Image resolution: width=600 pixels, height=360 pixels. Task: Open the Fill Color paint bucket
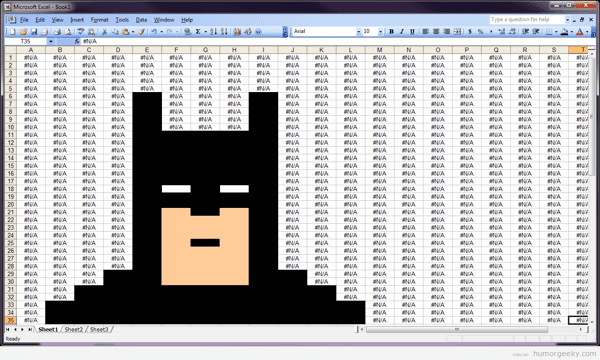564,32
